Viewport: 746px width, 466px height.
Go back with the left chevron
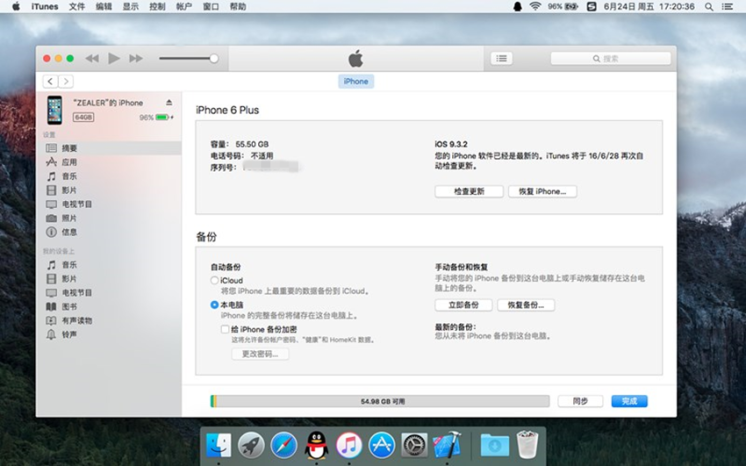50,81
